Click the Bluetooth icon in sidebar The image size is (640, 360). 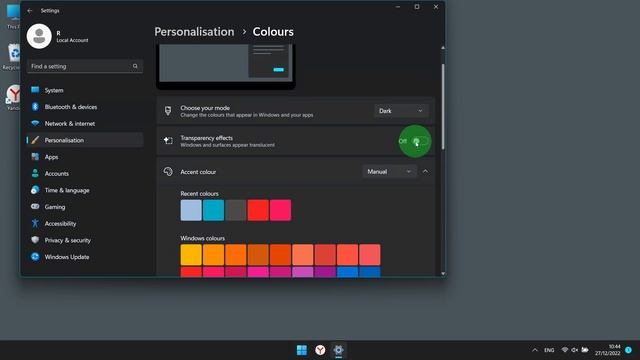click(x=35, y=107)
